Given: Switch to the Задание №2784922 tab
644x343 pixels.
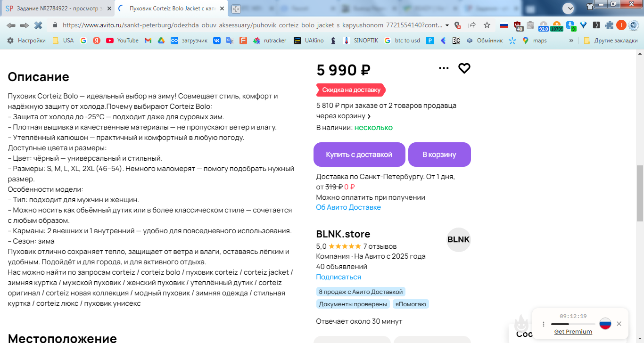Looking at the screenshot, I should tap(57, 8).
